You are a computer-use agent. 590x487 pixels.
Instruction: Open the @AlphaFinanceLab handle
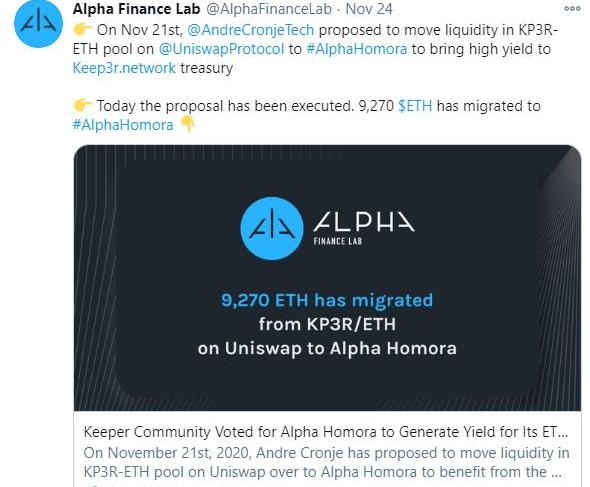point(269,9)
